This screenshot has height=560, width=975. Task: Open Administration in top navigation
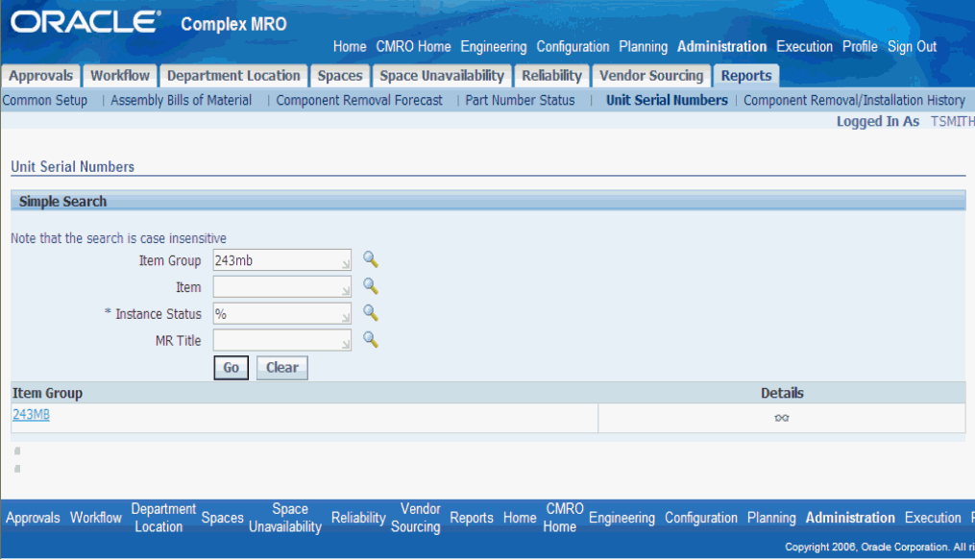[722, 47]
